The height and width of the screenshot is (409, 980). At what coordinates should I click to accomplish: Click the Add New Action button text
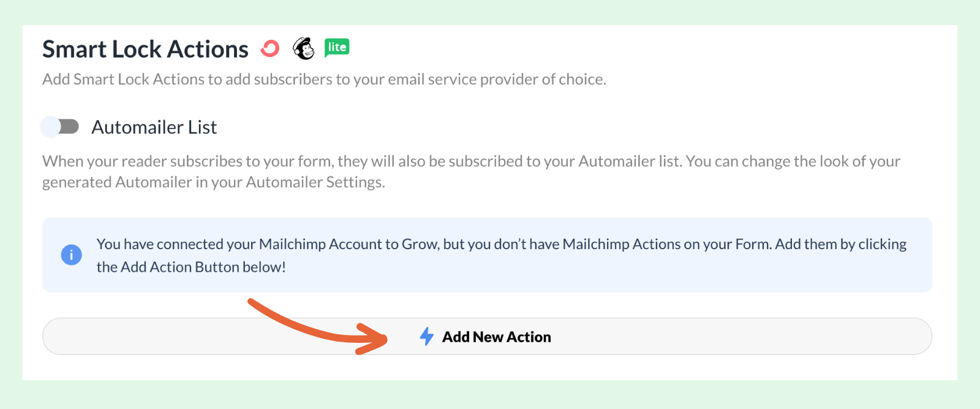point(497,337)
